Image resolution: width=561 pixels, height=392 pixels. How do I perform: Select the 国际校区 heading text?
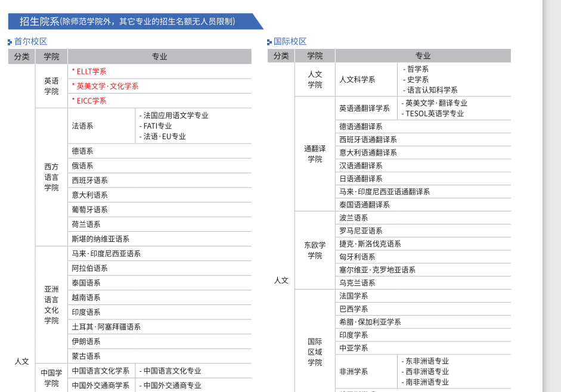(290, 42)
